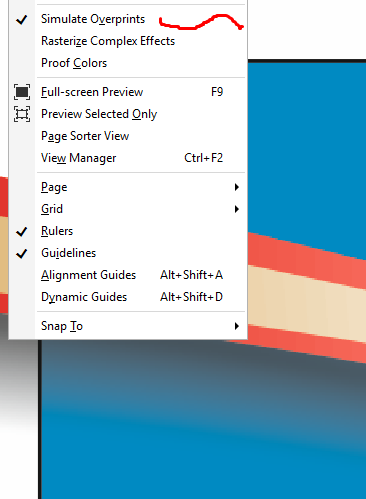Click the Full-screen Preview label

click(x=92, y=92)
